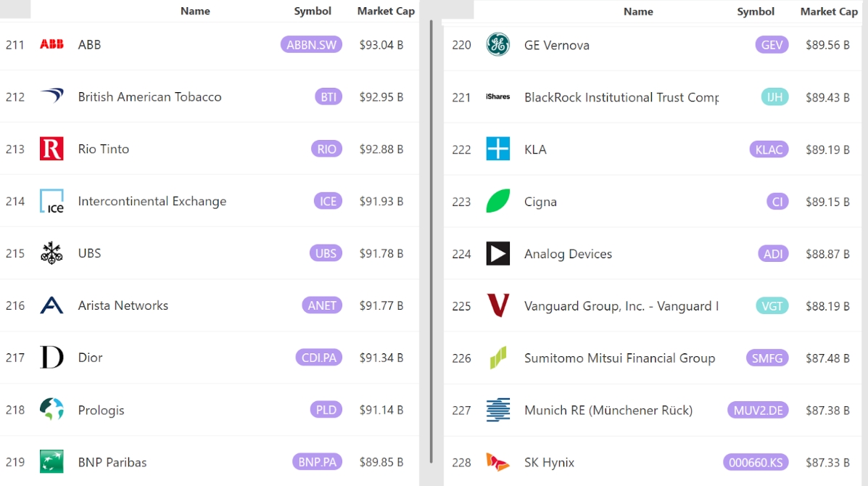
Task: Click the Cigna green leaf logo
Action: [x=497, y=202]
